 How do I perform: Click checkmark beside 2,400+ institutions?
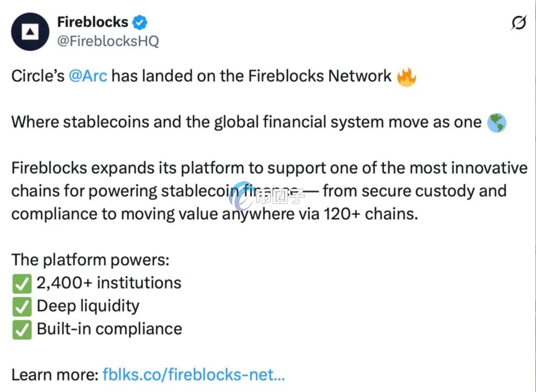(21, 284)
